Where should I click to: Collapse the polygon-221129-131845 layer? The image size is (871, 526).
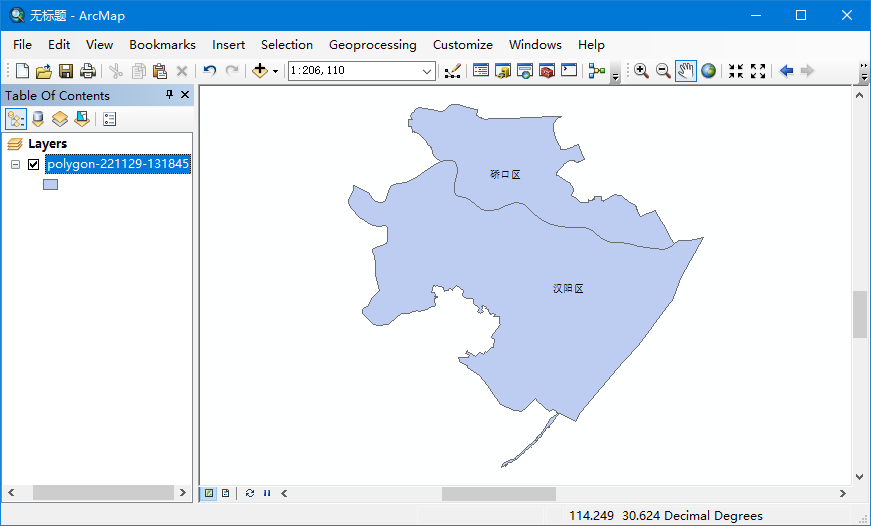(16, 164)
